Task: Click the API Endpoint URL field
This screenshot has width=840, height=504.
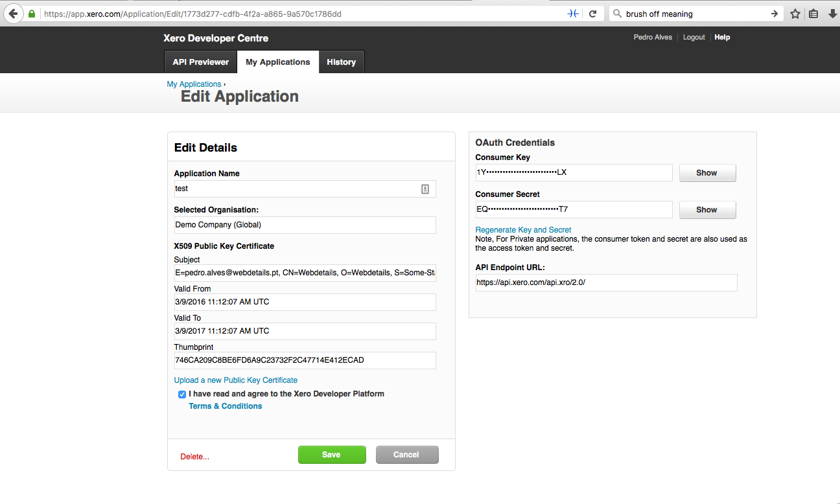Action: click(606, 282)
